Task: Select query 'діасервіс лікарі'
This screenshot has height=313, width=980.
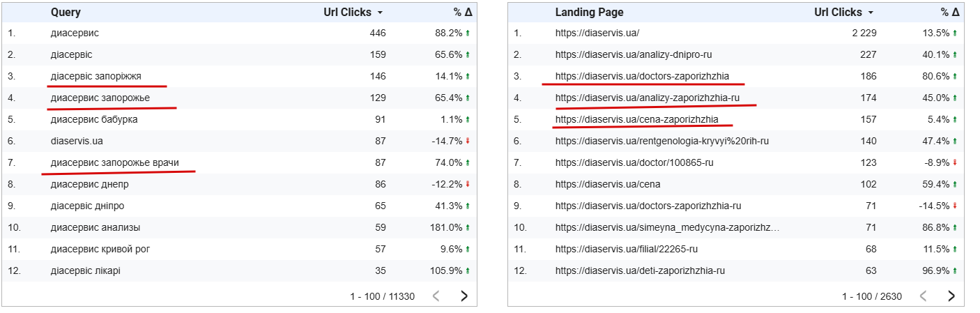Action: point(86,270)
